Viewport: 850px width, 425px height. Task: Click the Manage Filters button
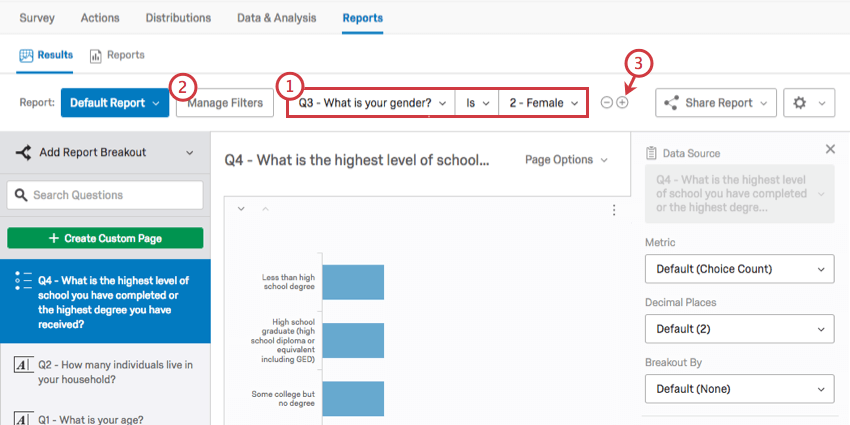point(225,103)
